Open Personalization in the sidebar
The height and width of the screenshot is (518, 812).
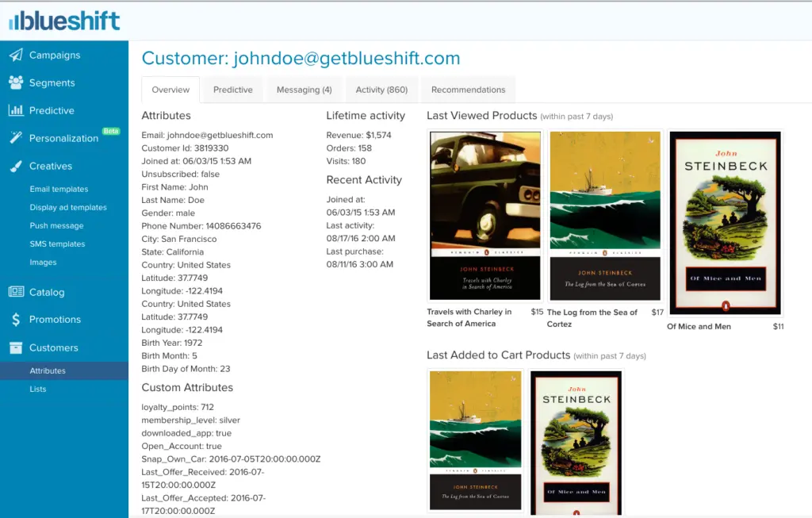[x=64, y=138]
